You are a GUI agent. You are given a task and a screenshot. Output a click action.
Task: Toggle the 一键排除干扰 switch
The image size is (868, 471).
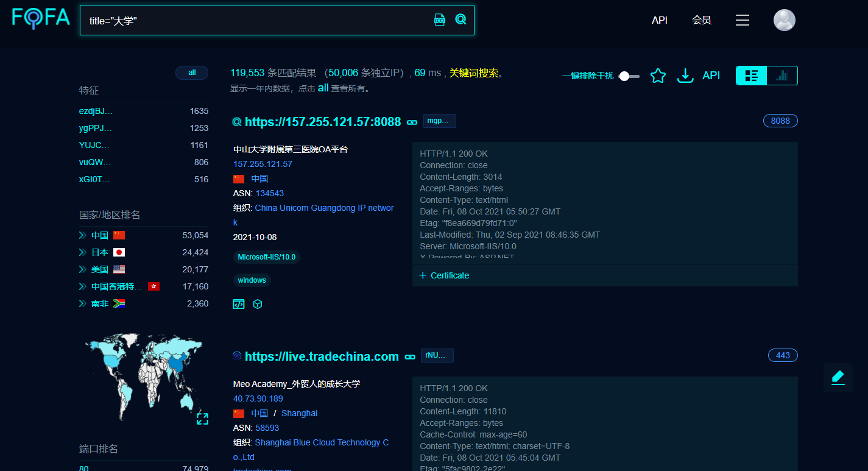(629, 76)
